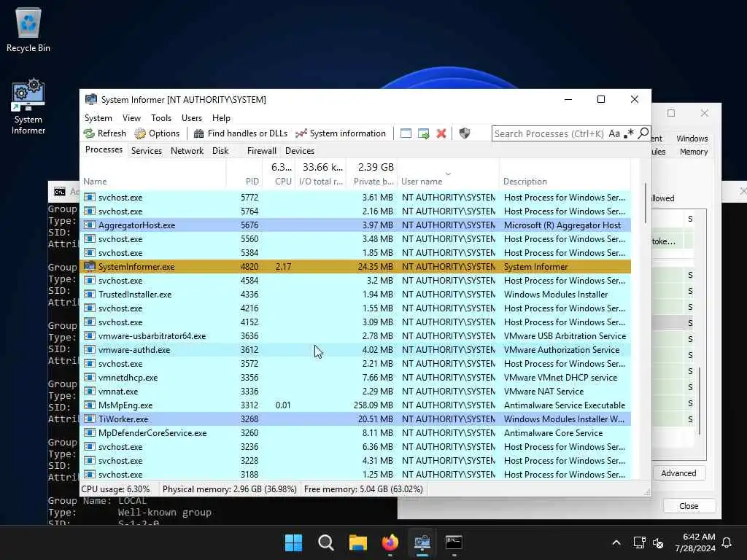747x560 pixels.
Task: Click the CPU usage status bar entry
Action: click(x=115, y=489)
